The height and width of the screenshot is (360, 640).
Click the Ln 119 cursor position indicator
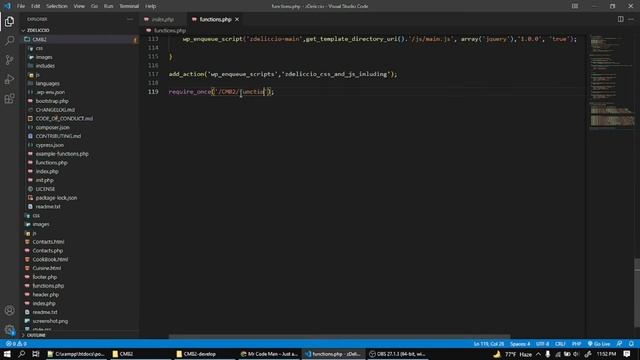coord(489,344)
